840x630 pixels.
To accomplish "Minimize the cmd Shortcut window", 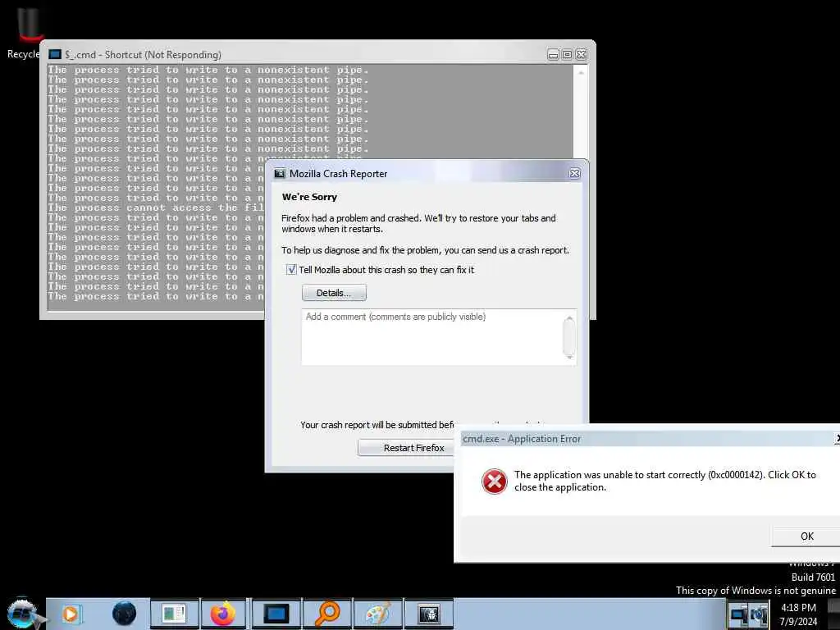I will [x=554, y=55].
